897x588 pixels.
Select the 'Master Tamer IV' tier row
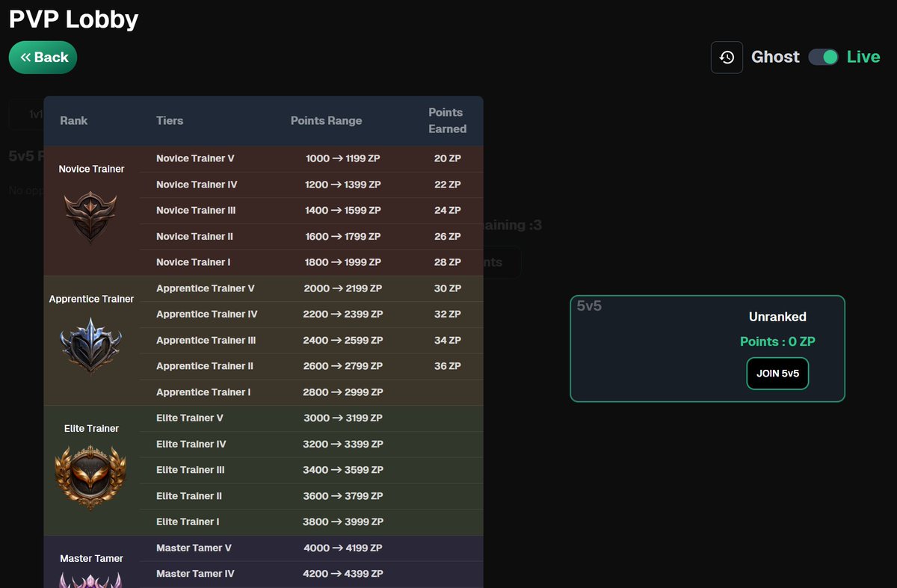[x=312, y=574]
